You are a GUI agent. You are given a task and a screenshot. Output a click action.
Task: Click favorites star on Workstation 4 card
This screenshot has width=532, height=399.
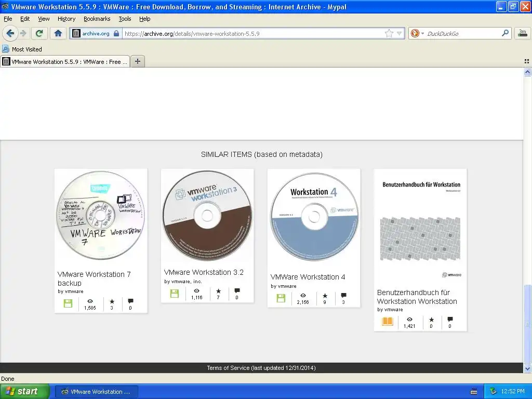pos(325,296)
